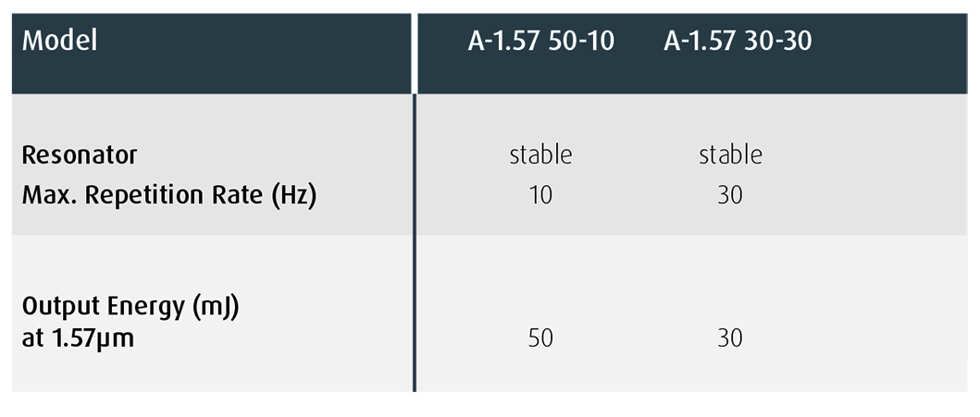The width and height of the screenshot is (980, 417).
Task: Click the at 1.57µm label text
Action: click(x=78, y=338)
